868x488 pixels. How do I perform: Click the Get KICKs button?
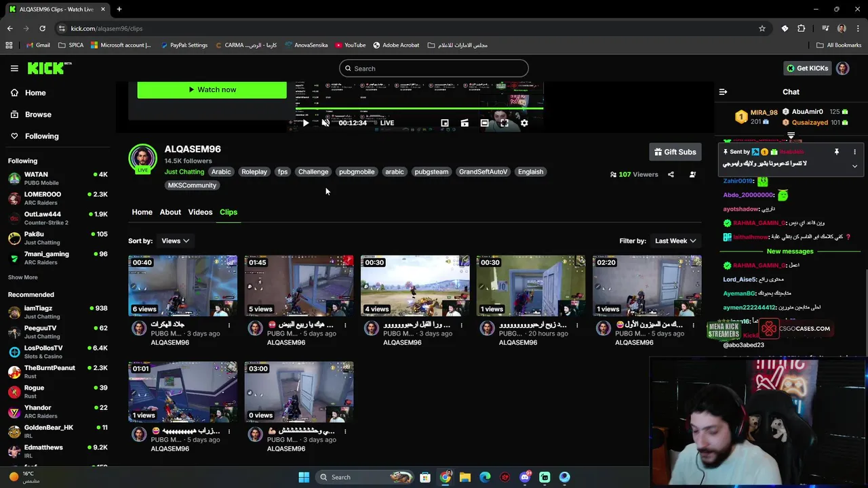tap(807, 68)
